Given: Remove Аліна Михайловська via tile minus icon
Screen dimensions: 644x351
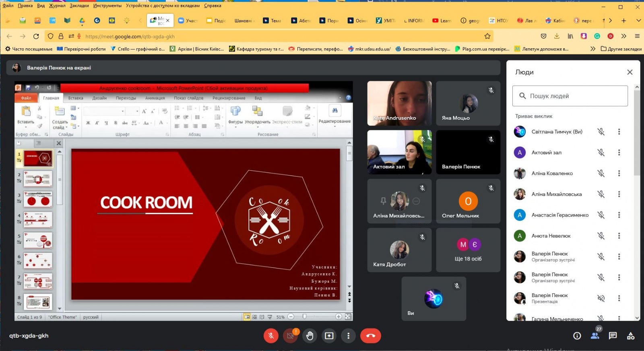Looking at the screenshot, I should coord(416,201).
